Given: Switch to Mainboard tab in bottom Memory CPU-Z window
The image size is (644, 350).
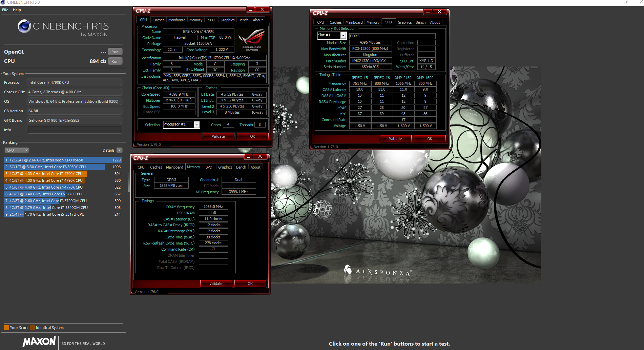Looking at the screenshot, I should 174,167.
